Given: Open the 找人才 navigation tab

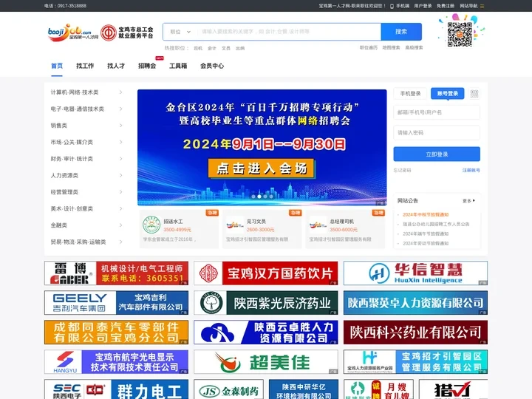Looking at the screenshot, I should (x=116, y=66).
